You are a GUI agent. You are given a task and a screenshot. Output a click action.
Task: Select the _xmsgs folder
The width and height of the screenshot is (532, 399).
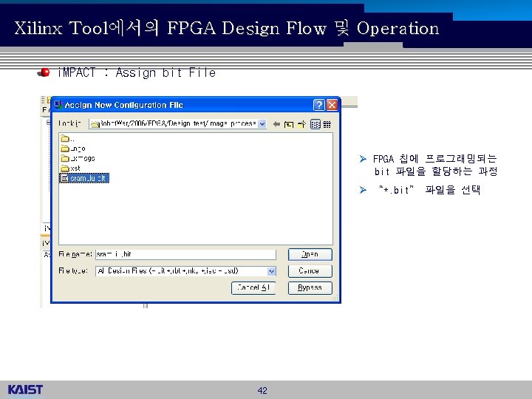[78, 158]
